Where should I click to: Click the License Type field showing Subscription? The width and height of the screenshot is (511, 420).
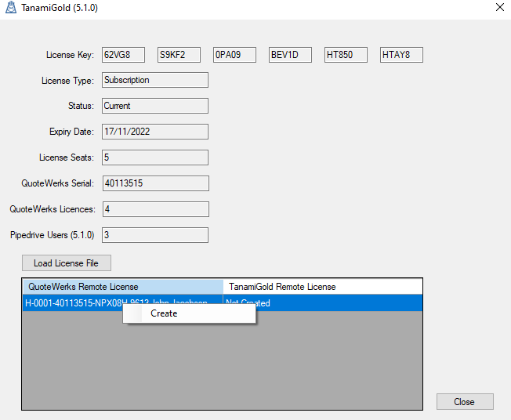click(155, 80)
